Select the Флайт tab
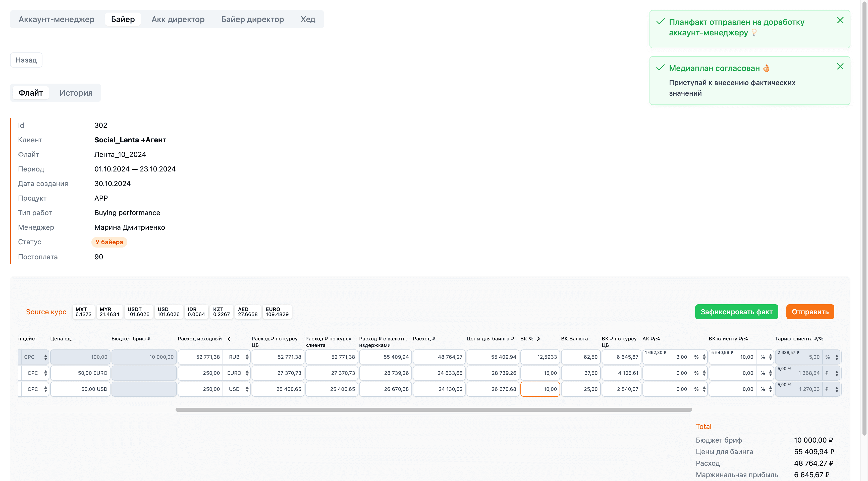The image size is (868, 481). [31, 93]
